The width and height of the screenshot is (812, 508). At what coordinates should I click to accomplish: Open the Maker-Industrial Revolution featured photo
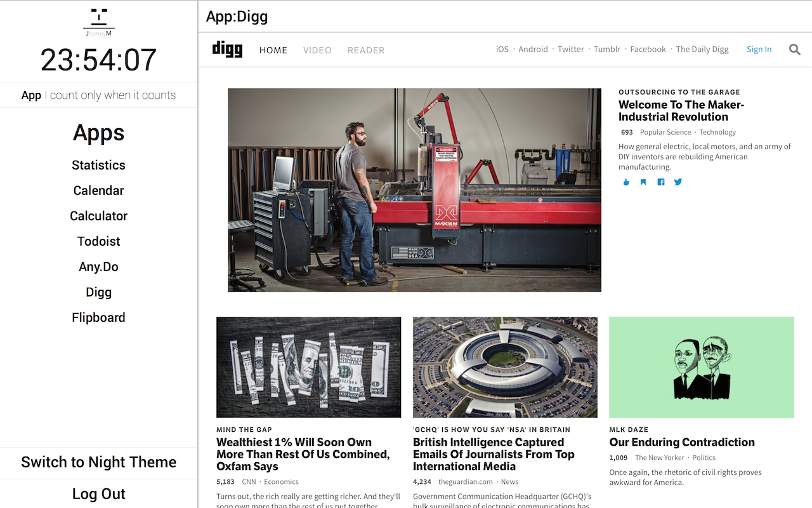(x=414, y=190)
